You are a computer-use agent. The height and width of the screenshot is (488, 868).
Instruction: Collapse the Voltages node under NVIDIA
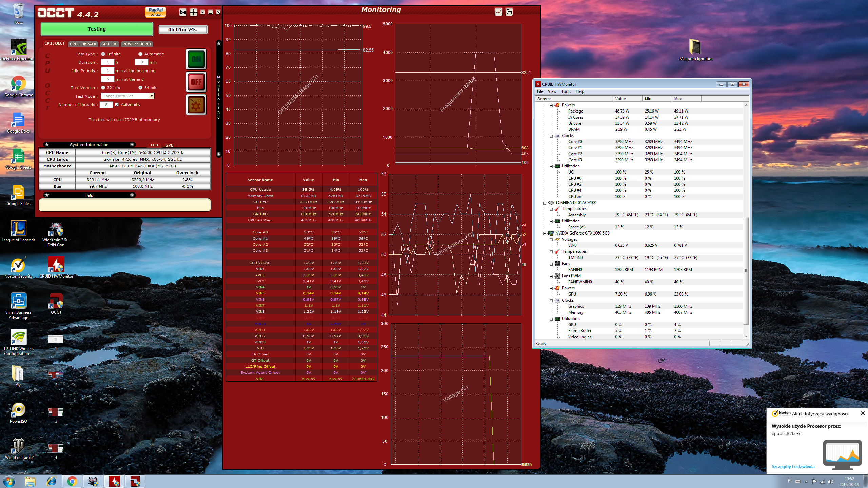point(551,240)
